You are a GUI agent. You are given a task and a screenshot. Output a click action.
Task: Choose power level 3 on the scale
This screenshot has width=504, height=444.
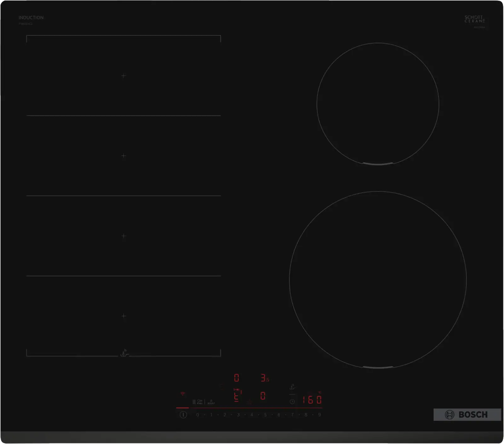click(238, 415)
